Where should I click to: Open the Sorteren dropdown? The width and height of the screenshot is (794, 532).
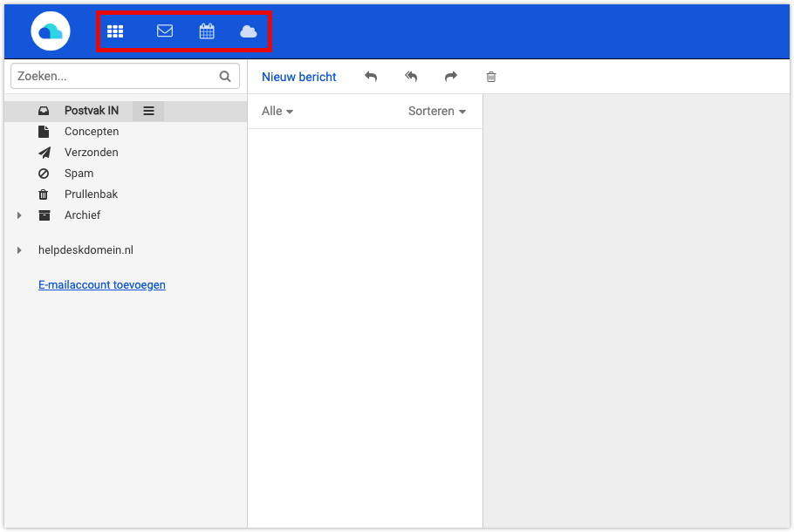point(436,111)
